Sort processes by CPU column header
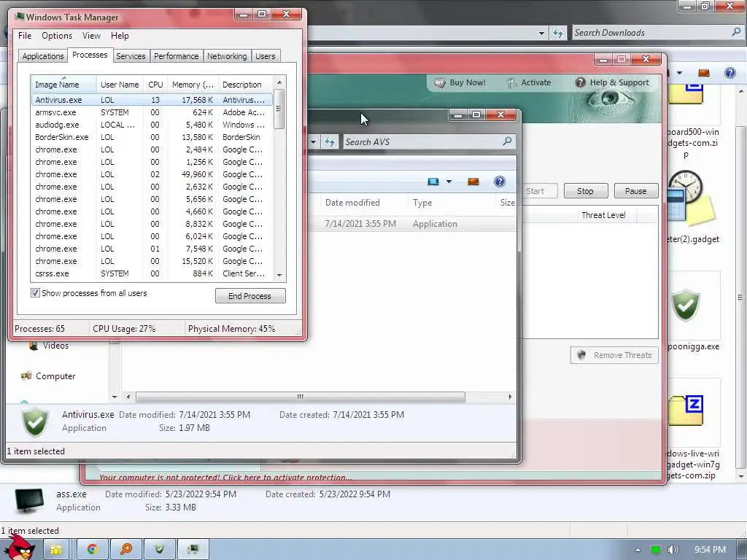Screen dimensions: 747x560 click(155, 85)
